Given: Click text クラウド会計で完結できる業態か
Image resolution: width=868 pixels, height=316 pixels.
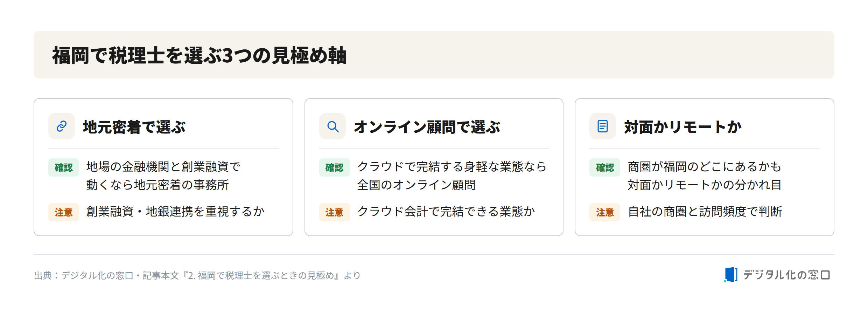Looking at the screenshot, I should 446,212.
